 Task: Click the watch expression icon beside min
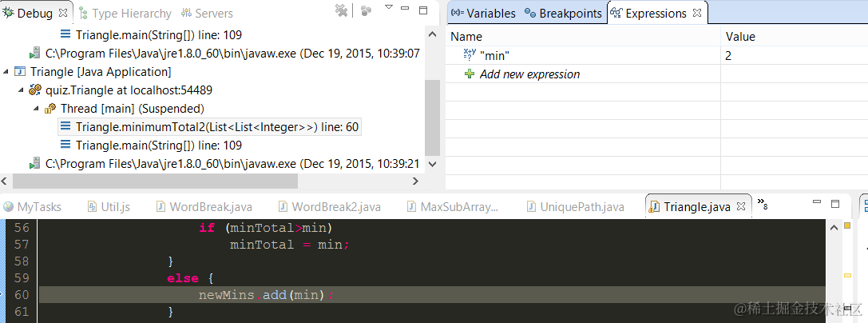point(470,55)
